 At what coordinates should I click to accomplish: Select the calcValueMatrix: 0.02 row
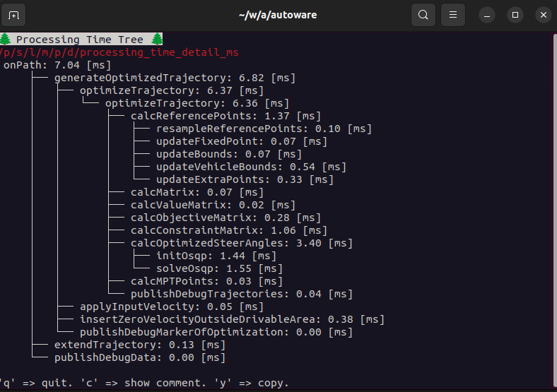213,206
